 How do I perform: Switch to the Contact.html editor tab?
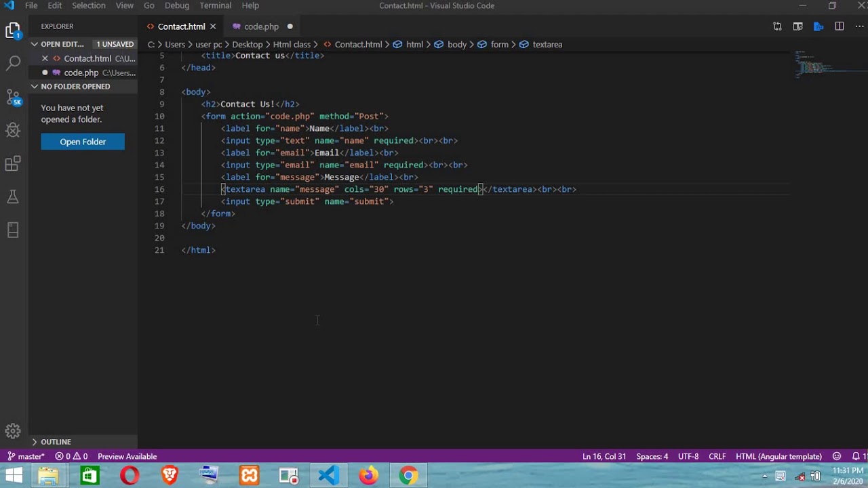(x=181, y=26)
